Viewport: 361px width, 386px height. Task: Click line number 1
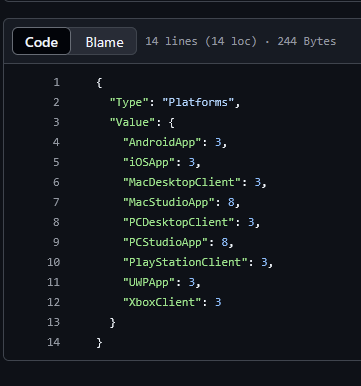click(x=56, y=82)
